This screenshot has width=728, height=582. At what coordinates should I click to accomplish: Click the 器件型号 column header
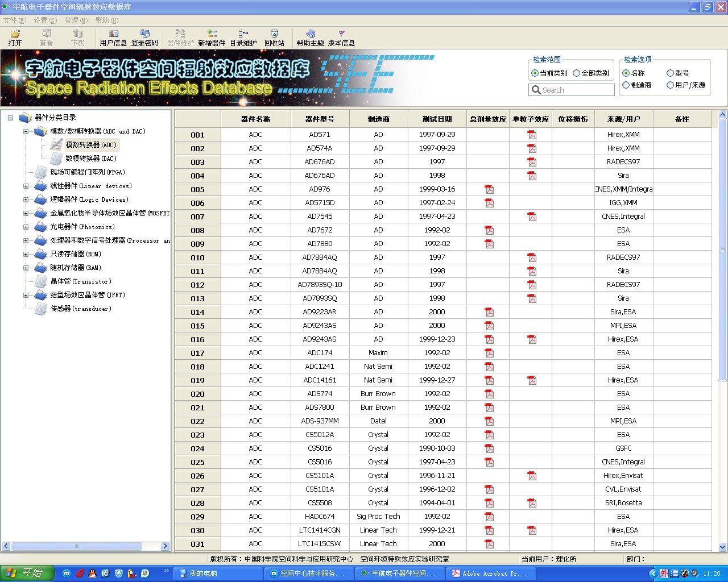click(x=320, y=119)
